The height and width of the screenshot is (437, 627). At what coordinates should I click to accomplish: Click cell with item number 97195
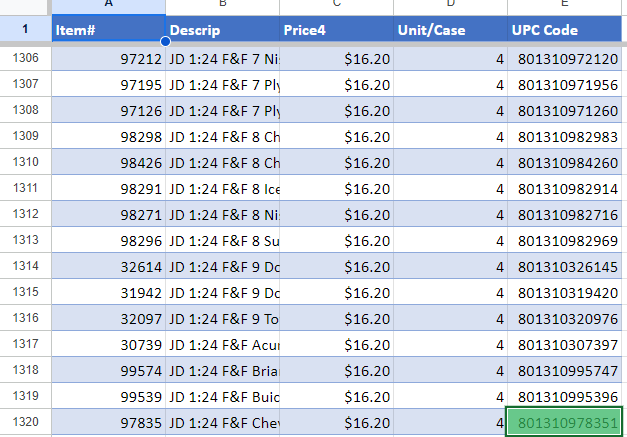108,85
